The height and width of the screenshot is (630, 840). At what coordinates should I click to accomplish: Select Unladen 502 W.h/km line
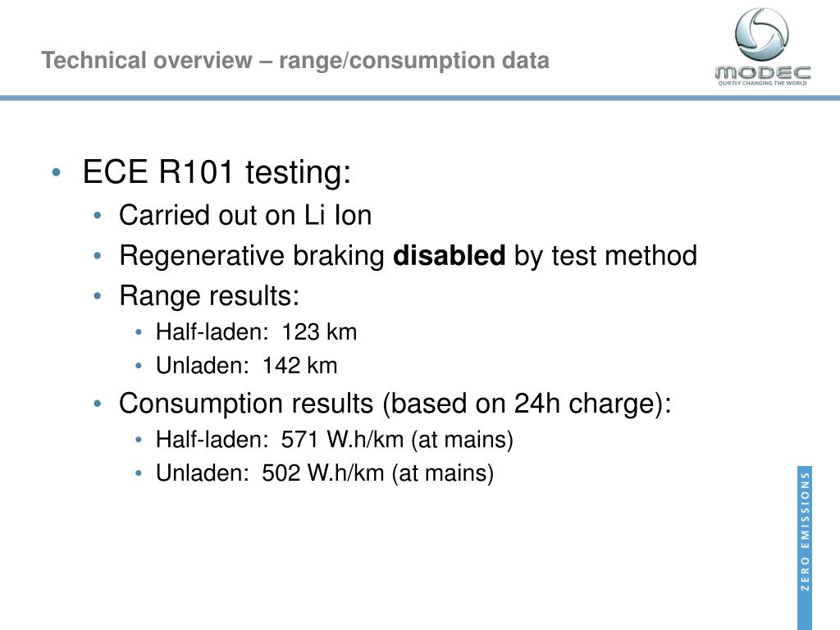click(x=325, y=473)
